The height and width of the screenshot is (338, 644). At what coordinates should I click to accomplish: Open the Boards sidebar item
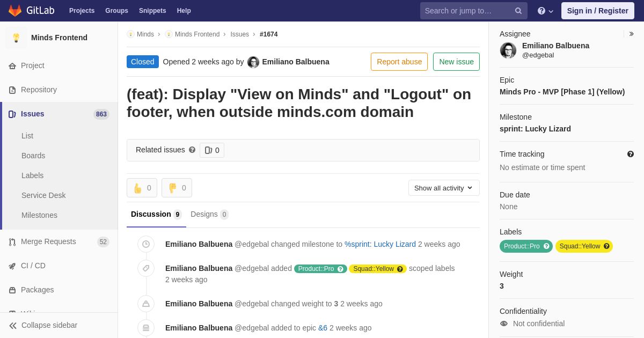[x=33, y=156]
